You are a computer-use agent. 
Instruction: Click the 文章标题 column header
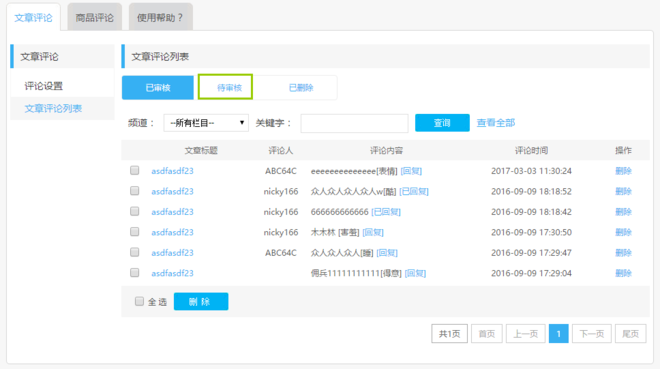(x=201, y=150)
